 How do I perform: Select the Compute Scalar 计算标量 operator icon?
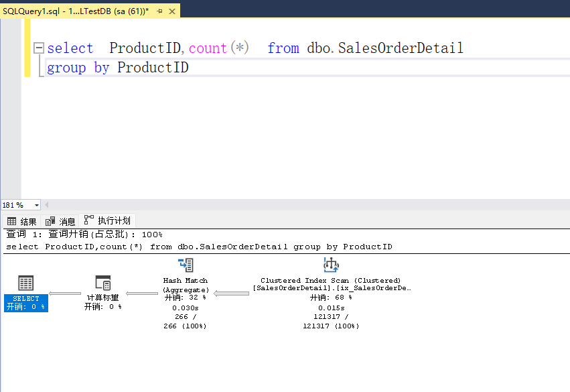coord(103,283)
